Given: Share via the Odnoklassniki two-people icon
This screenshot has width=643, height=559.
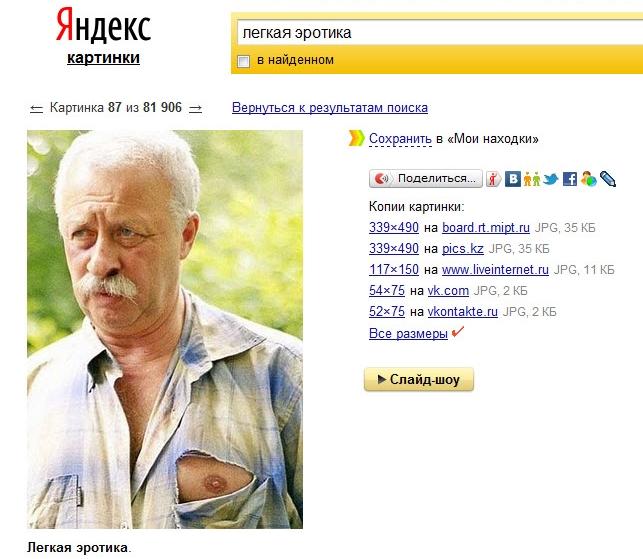Looking at the screenshot, I should 531,179.
